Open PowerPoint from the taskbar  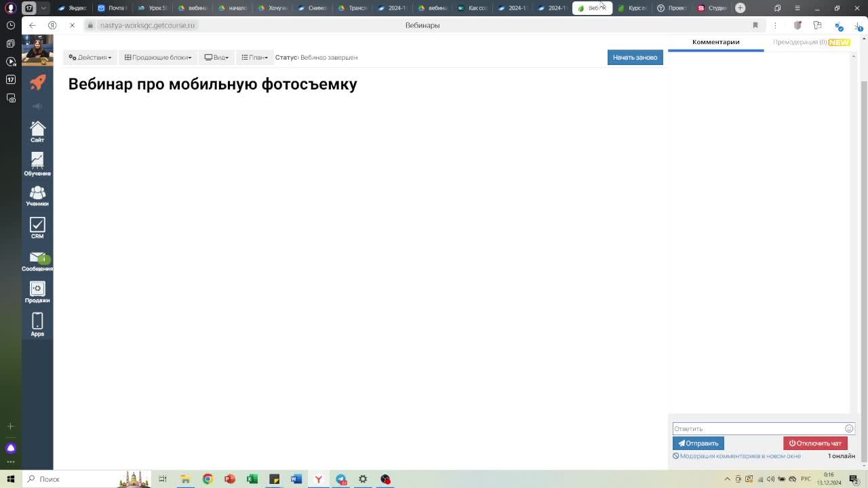[x=230, y=479]
